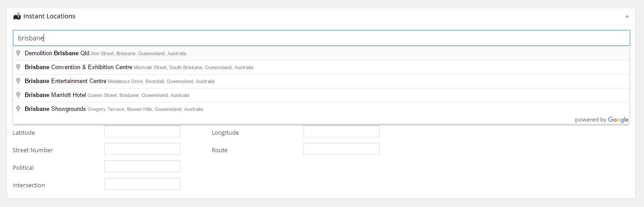This screenshot has width=644, height=207.
Task: Click the Latitude input field
Action: [x=142, y=132]
